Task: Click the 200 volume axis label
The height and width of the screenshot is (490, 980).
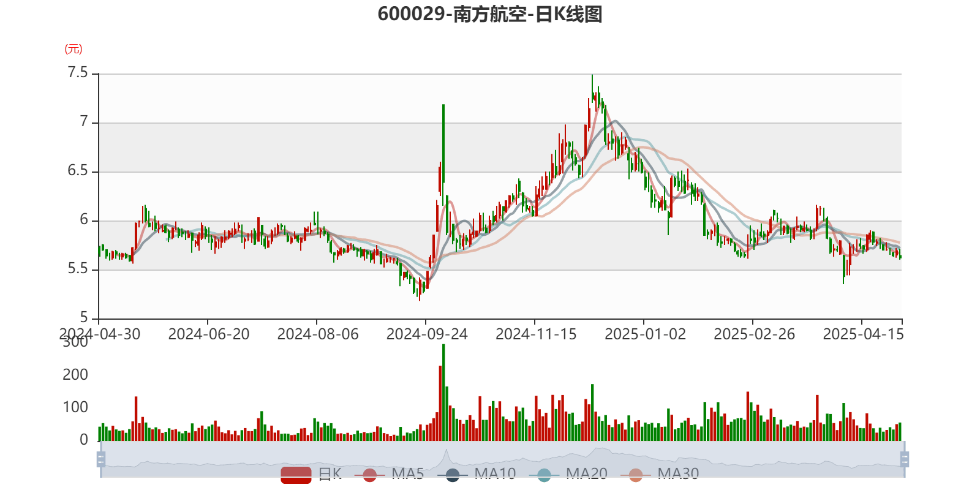Action: coord(75,375)
